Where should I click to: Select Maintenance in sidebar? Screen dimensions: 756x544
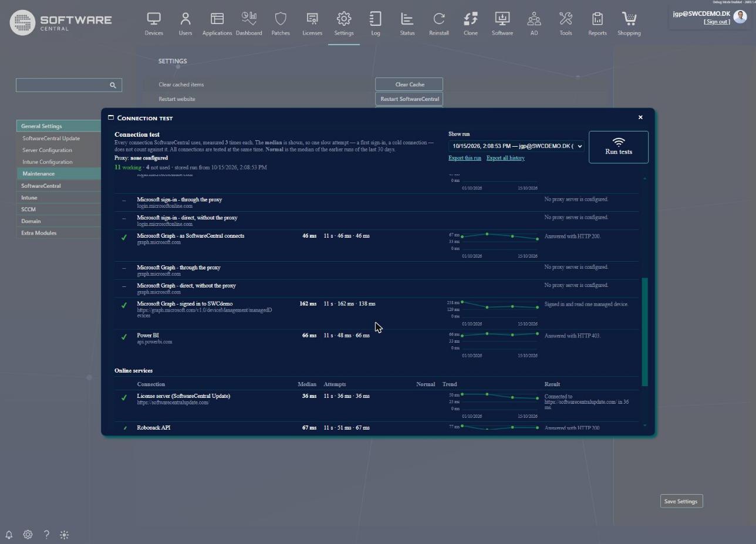click(59, 174)
